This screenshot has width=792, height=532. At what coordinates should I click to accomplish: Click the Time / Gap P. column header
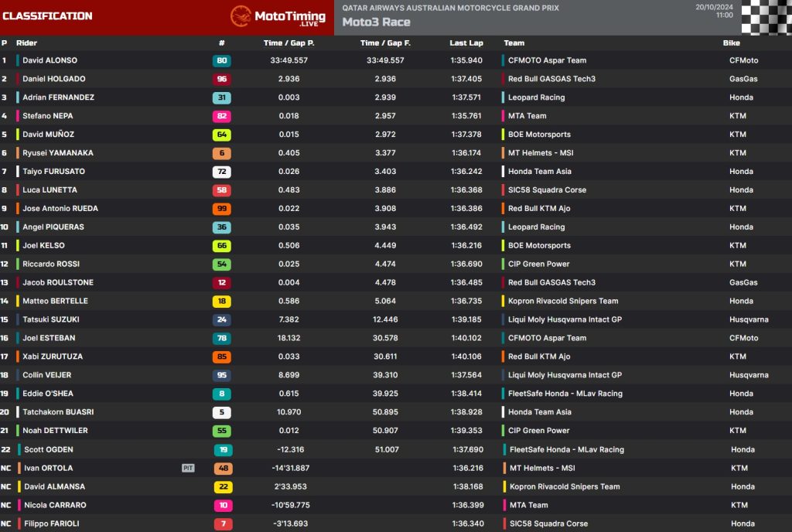click(x=288, y=43)
